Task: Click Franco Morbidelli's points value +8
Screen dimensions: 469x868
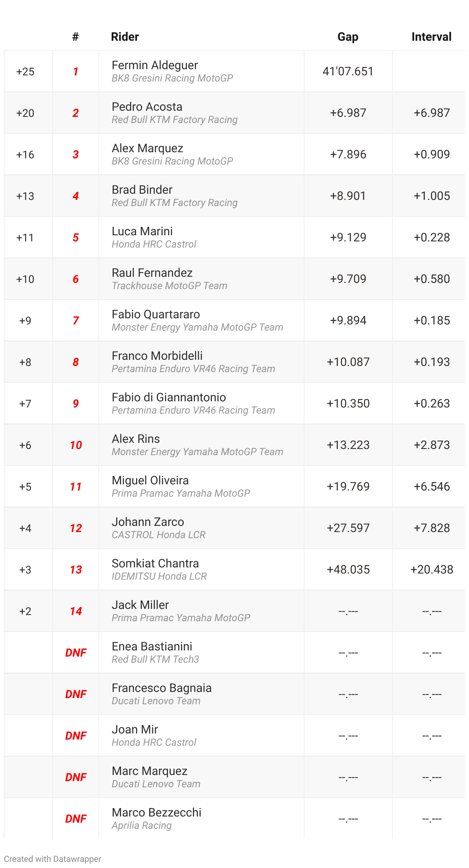Action: (25, 362)
